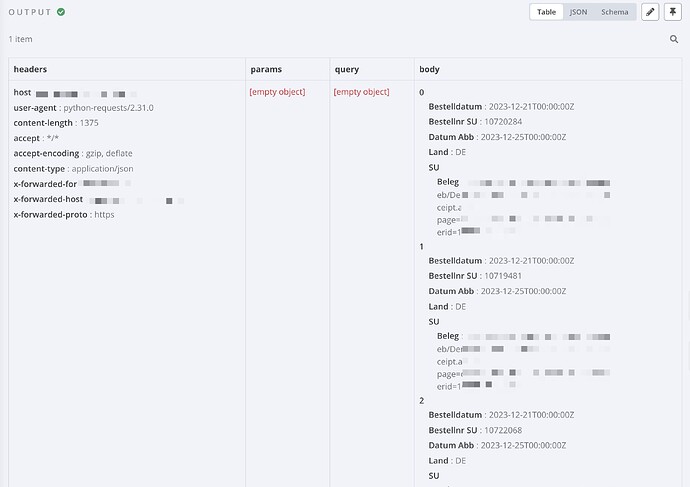Viewport: 690px width, 487px height.
Task: Select the x-forwarded-for header row
Action: click(x=72, y=183)
